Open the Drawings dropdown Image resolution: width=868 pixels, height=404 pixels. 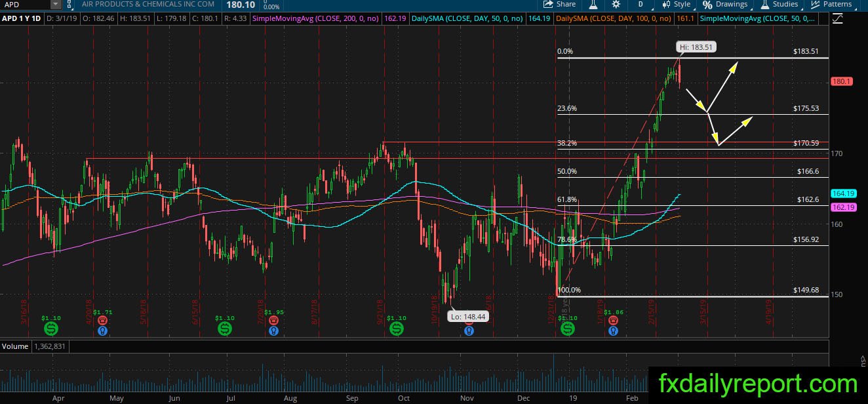click(x=726, y=4)
